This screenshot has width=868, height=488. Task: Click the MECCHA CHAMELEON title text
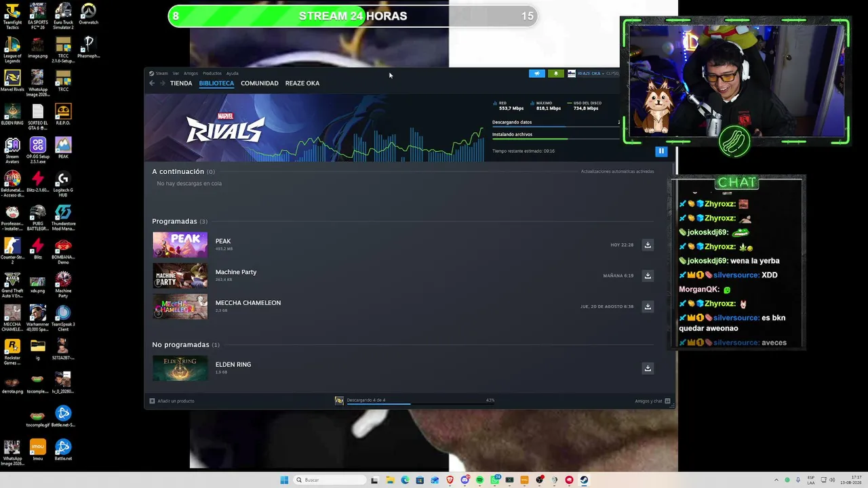click(248, 303)
